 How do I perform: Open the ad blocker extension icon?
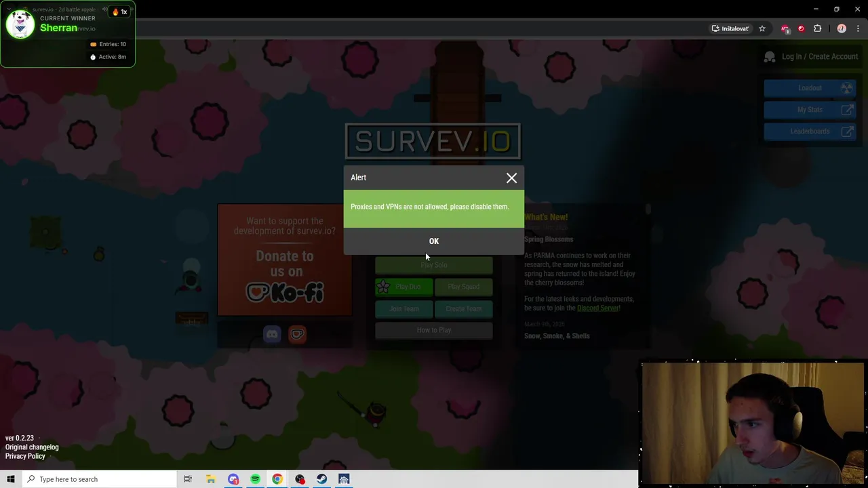tap(785, 28)
